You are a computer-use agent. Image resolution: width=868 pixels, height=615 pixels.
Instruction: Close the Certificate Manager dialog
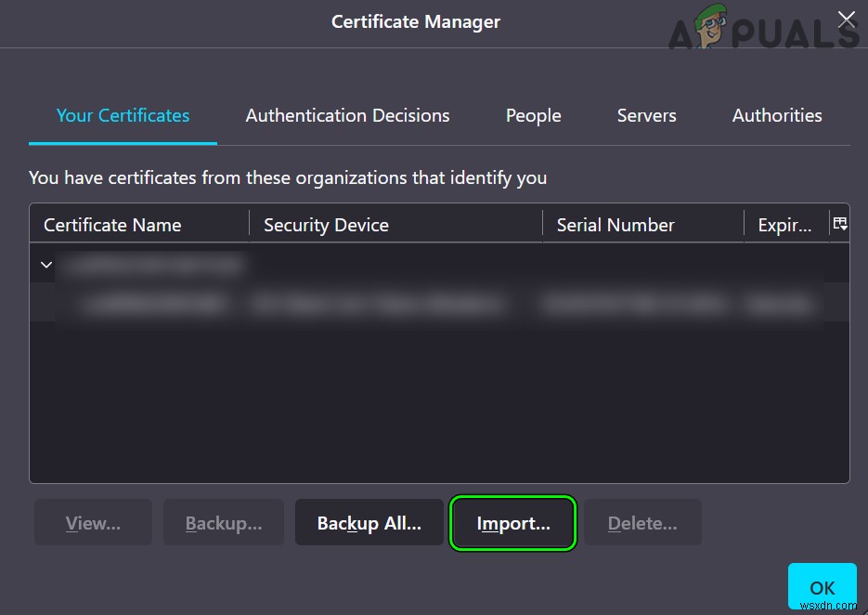coord(846,18)
